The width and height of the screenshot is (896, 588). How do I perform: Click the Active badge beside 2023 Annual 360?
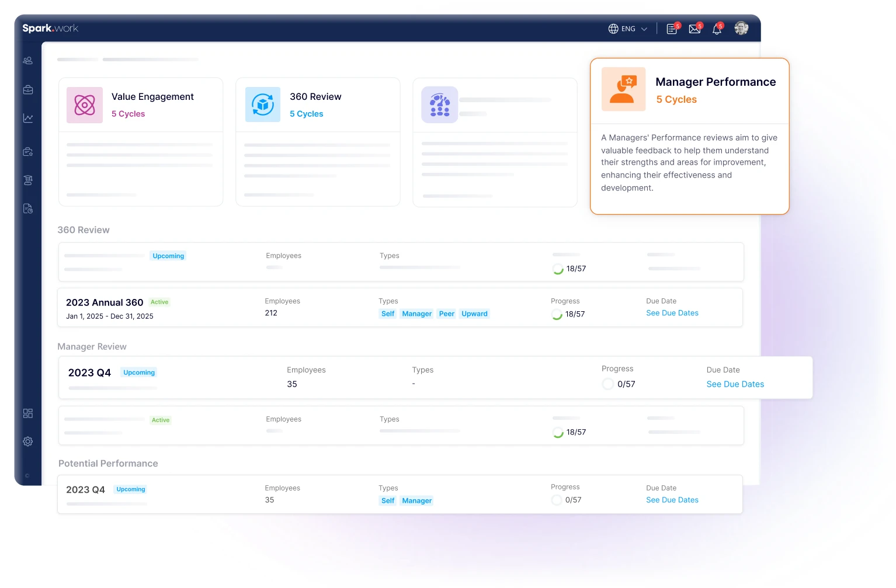click(x=159, y=302)
